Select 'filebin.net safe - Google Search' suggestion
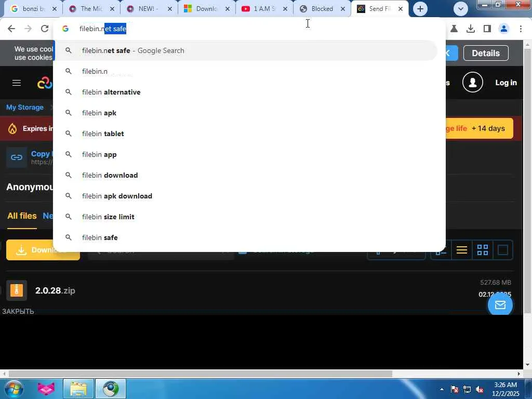 click(x=246, y=50)
